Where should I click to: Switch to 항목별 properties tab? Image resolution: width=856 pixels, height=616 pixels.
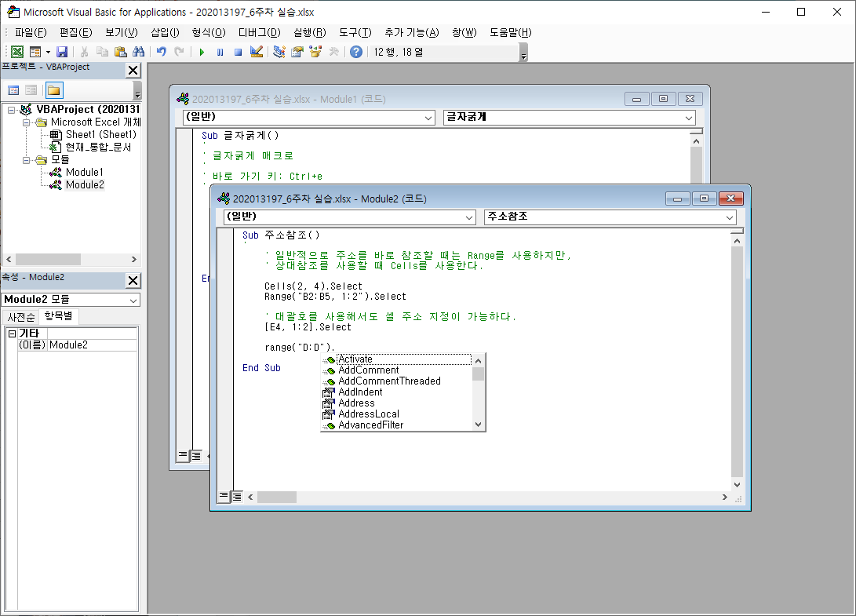point(58,315)
